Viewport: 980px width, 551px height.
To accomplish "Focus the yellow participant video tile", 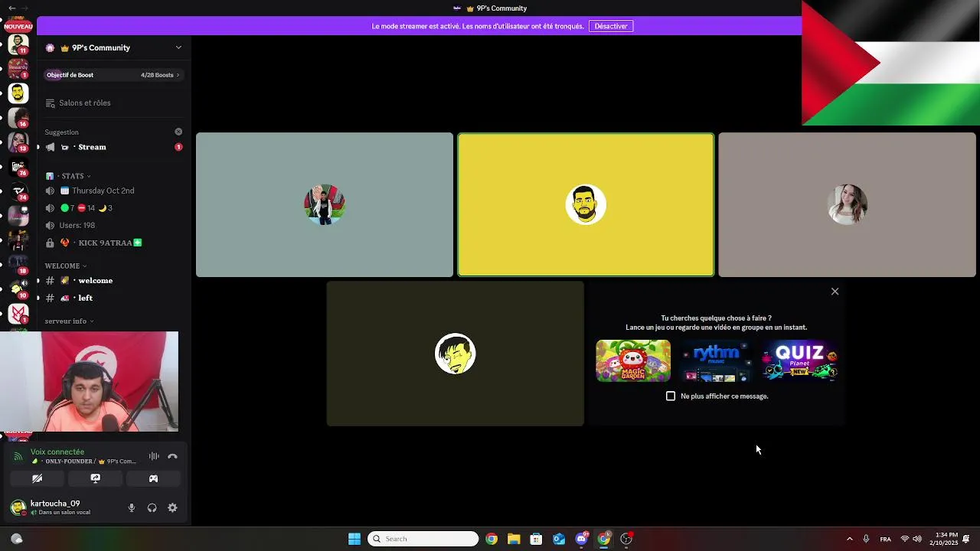I will [586, 204].
